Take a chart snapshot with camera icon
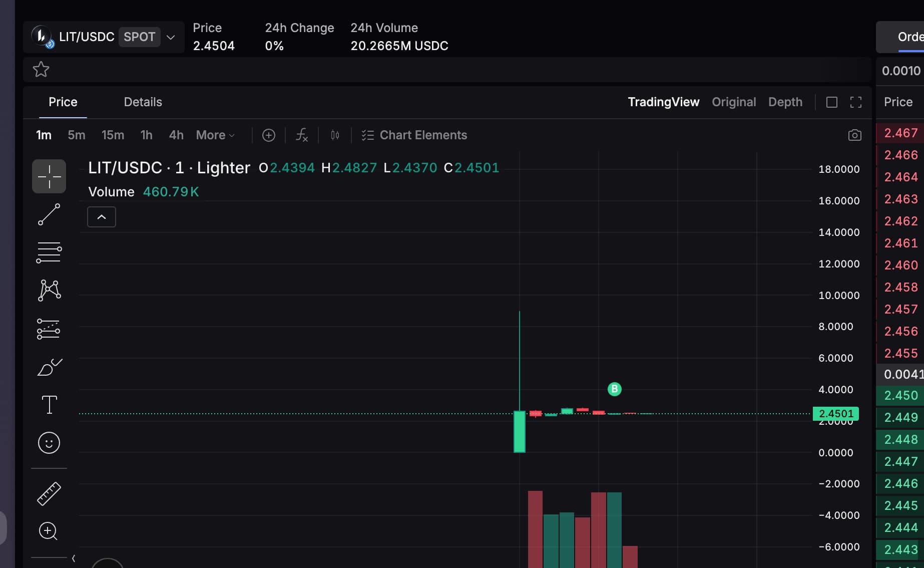Viewport: 924px width, 568px height. [854, 135]
